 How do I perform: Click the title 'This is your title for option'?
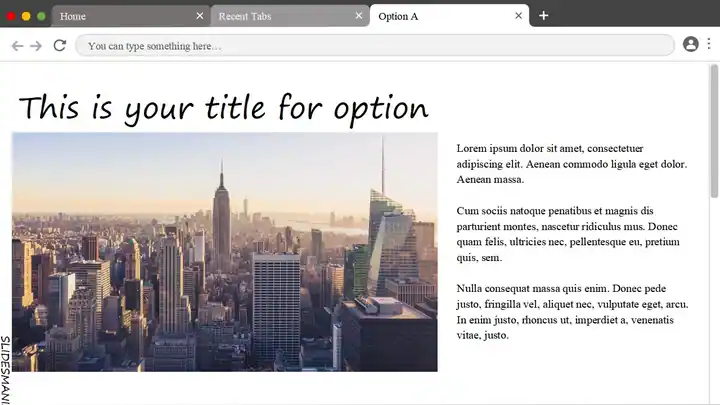pyautogui.click(x=224, y=108)
